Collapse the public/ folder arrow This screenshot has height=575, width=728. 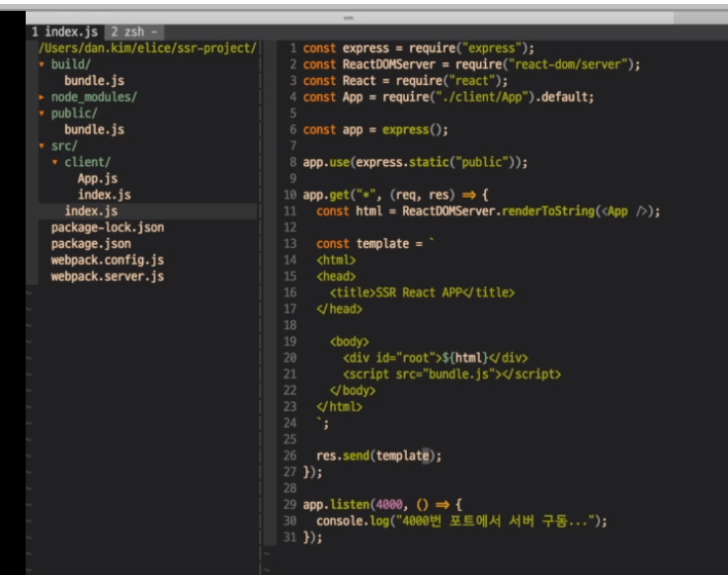coord(41,114)
